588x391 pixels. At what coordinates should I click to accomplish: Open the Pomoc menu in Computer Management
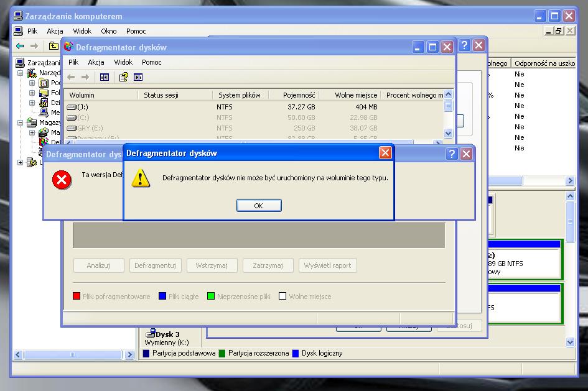click(x=136, y=31)
